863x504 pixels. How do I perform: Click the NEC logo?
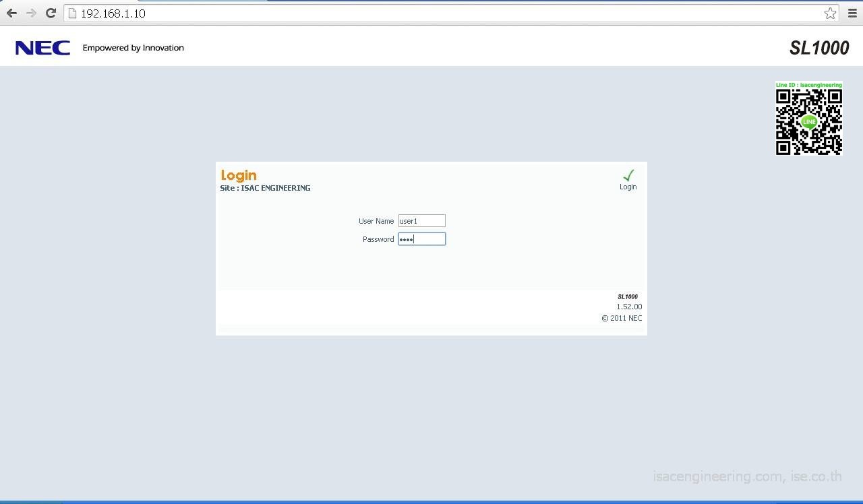tap(42, 48)
